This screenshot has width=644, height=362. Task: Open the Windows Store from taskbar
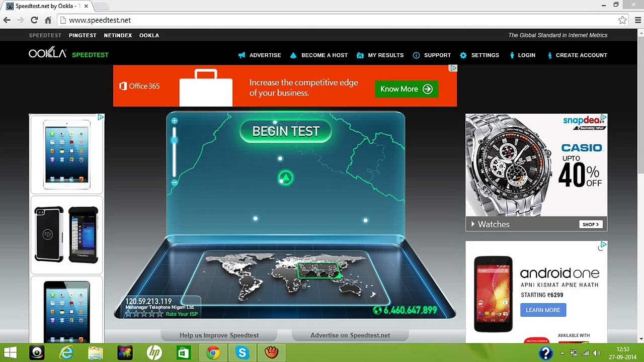[x=184, y=352]
